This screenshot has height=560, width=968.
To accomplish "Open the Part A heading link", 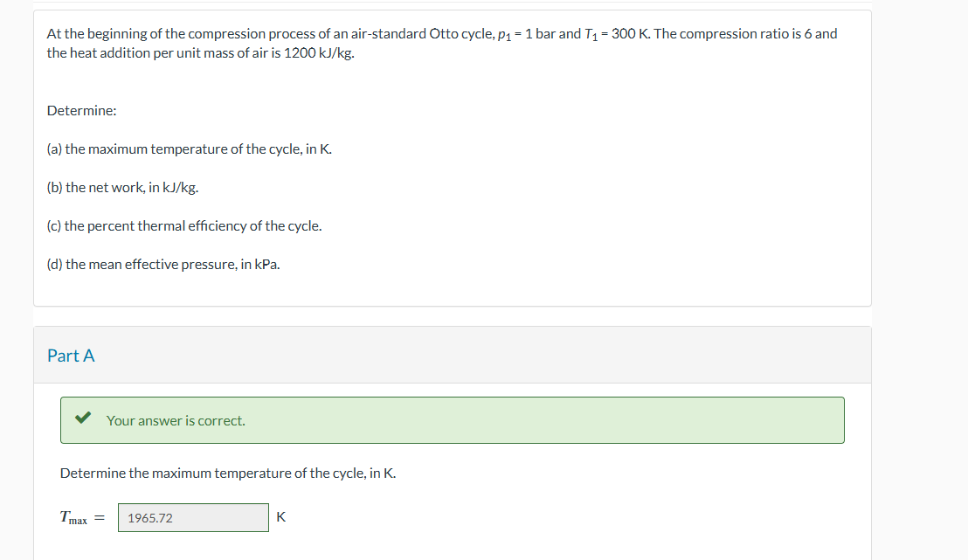I will click(x=71, y=356).
